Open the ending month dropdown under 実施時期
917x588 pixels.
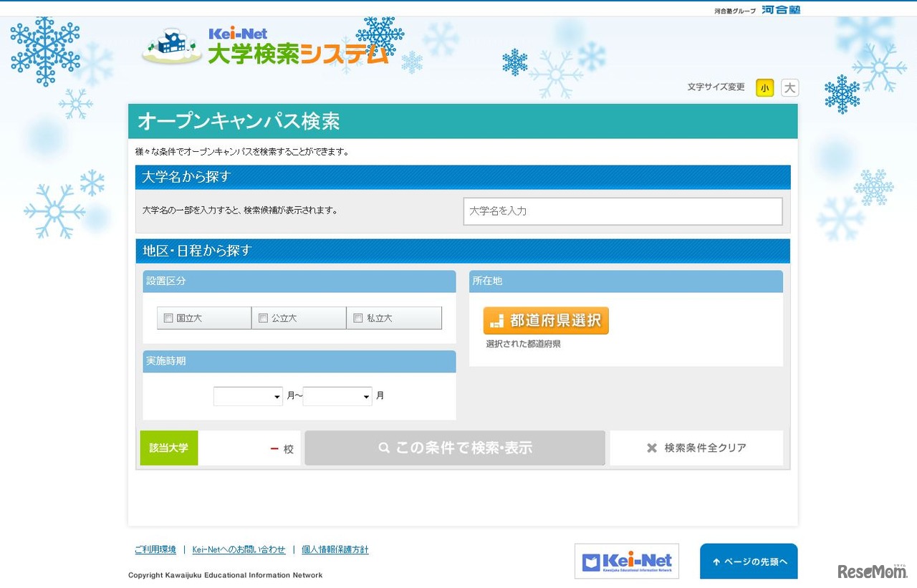(x=337, y=396)
